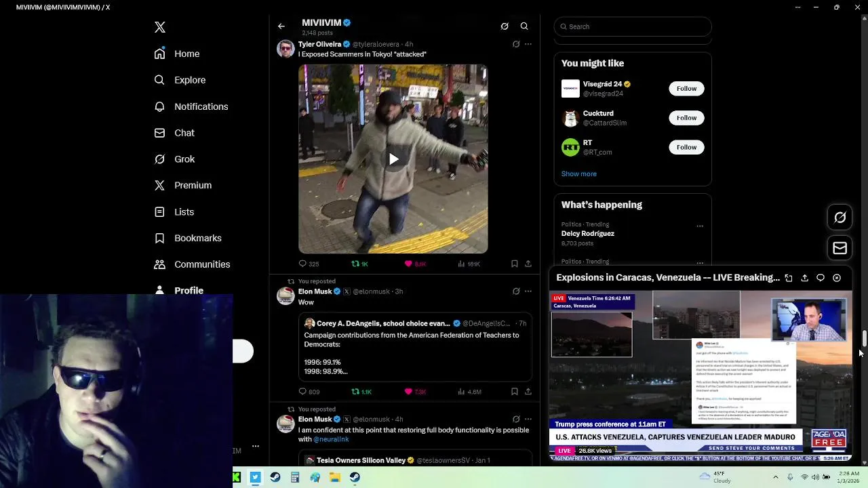Share the live Caracas video broadcast
Image resolution: width=868 pixels, height=488 pixels.
(x=805, y=278)
